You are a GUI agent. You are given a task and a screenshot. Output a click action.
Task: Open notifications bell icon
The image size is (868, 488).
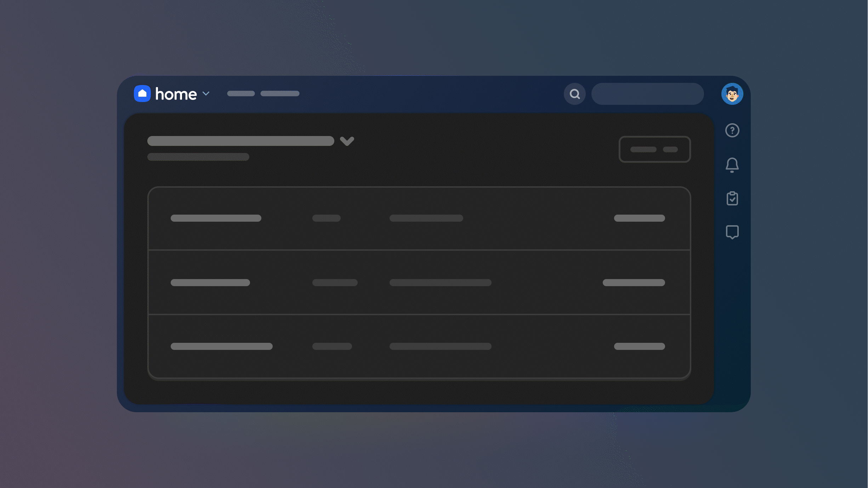[x=732, y=165]
